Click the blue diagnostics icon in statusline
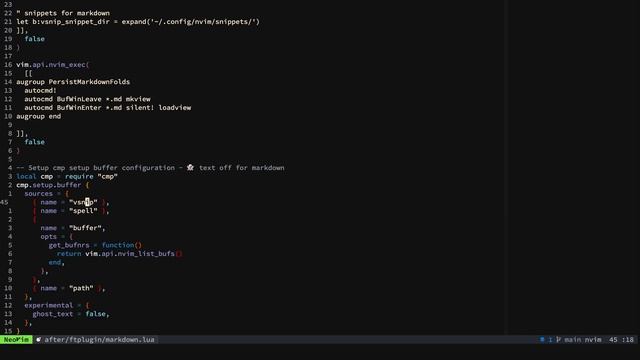Image resolution: width=640 pixels, height=360 pixels. [542, 340]
